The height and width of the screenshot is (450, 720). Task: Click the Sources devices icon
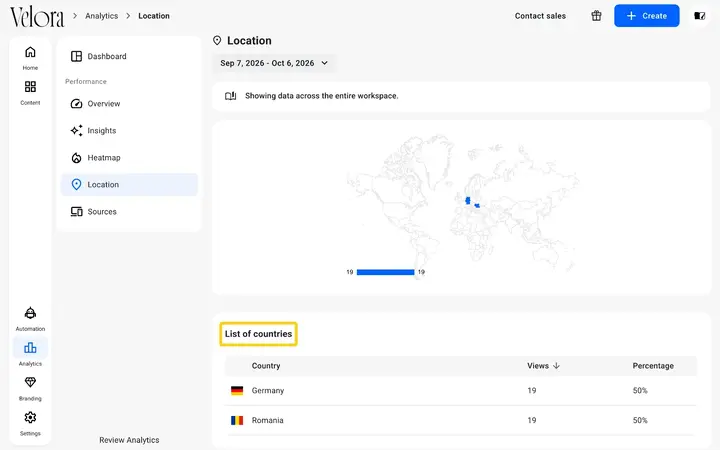pyautogui.click(x=76, y=212)
